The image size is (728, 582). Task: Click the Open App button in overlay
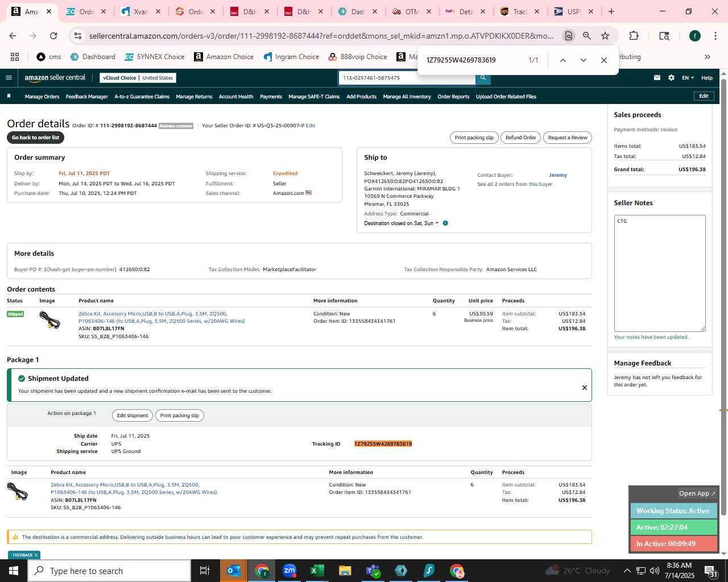tap(697, 493)
